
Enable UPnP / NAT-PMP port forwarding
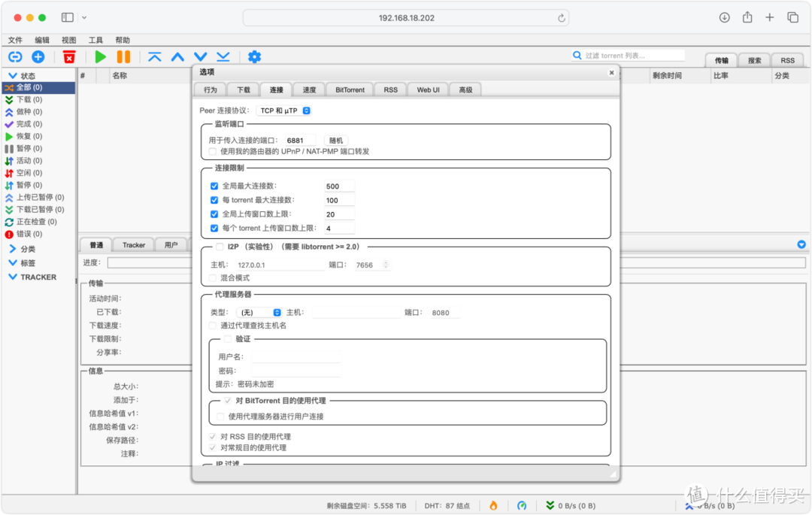coord(211,151)
